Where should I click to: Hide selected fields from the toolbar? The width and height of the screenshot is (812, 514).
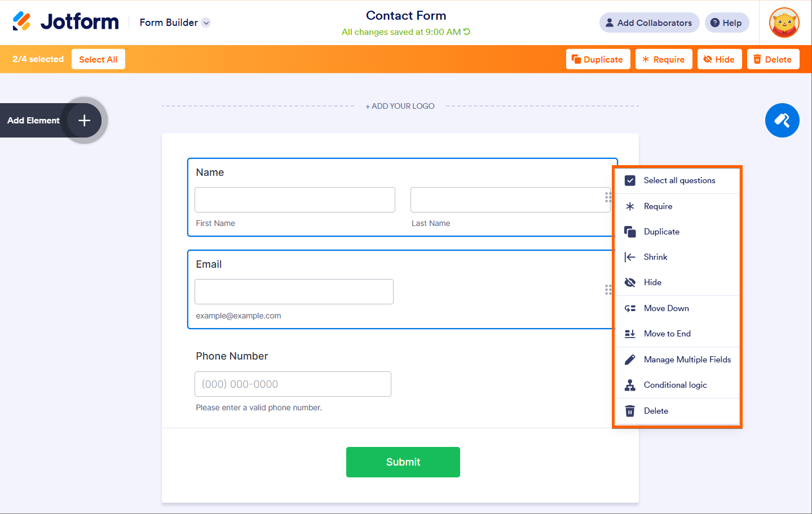(x=719, y=59)
